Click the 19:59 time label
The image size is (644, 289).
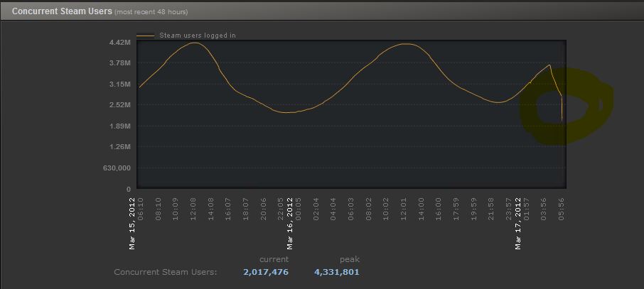(473, 209)
